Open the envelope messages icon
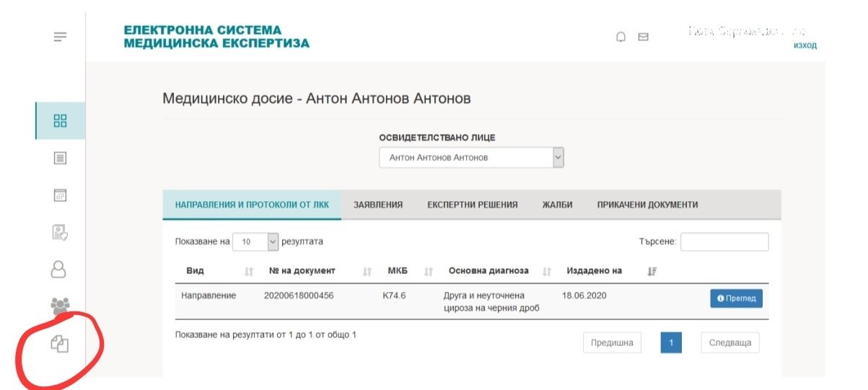868x390 pixels. coord(643,37)
